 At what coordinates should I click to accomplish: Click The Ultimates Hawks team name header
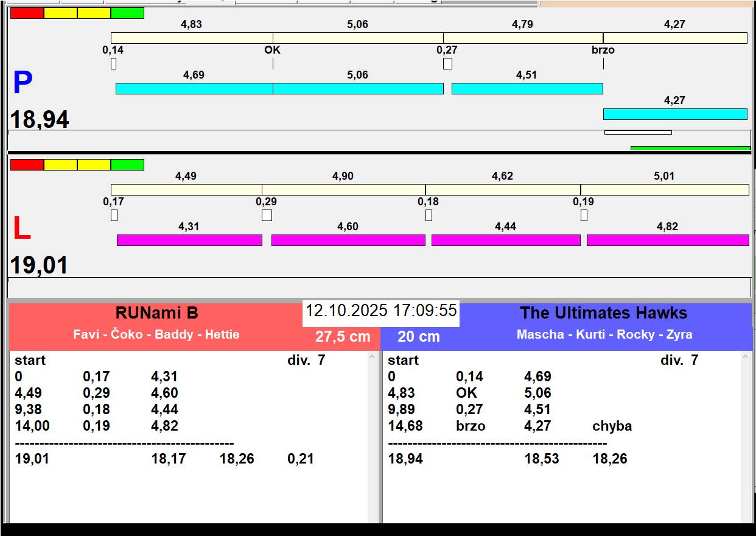coord(603,313)
